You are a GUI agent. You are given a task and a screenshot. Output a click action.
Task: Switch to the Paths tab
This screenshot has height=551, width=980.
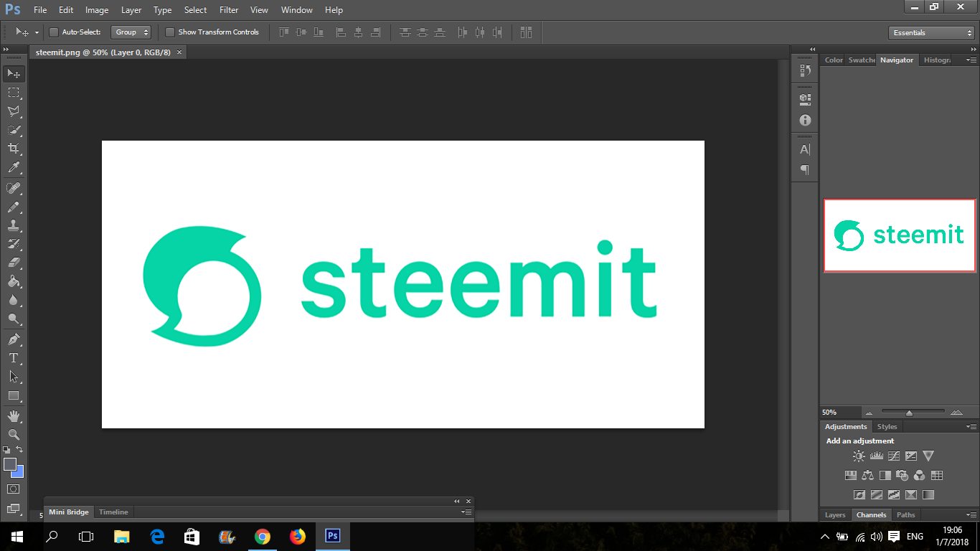click(x=906, y=515)
